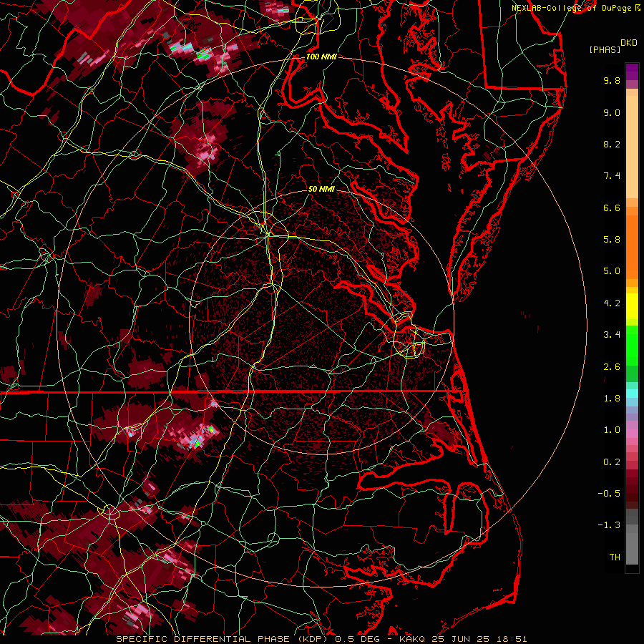
Task: Click the TH legend label
Action: 615,557
